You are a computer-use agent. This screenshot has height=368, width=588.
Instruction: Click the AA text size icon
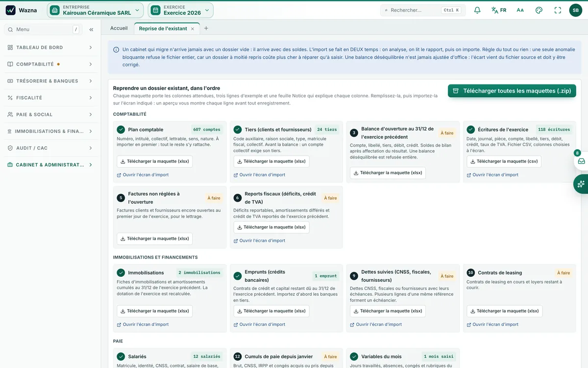point(520,10)
